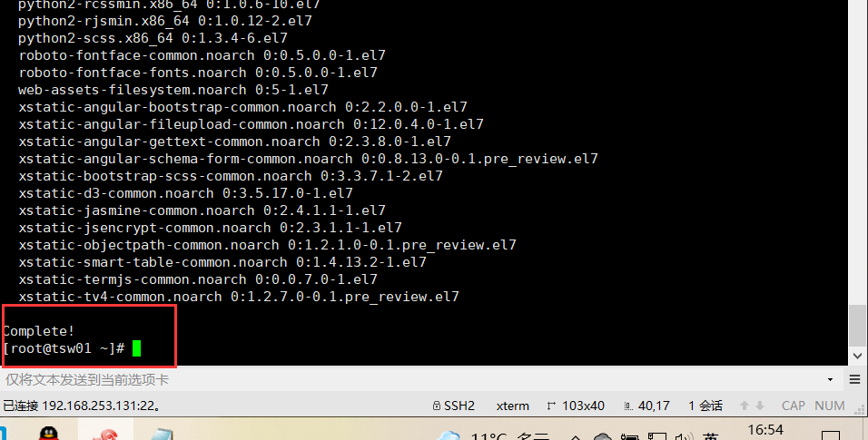868x440 pixels.
Task: Click the 'SSH2' protocol text
Action: pyautogui.click(x=459, y=406)
